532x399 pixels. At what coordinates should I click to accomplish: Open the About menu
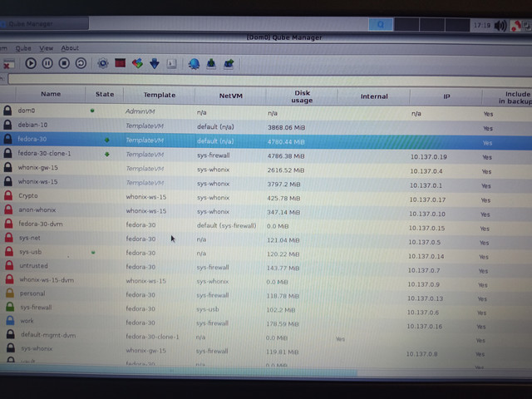coord(70,48)
